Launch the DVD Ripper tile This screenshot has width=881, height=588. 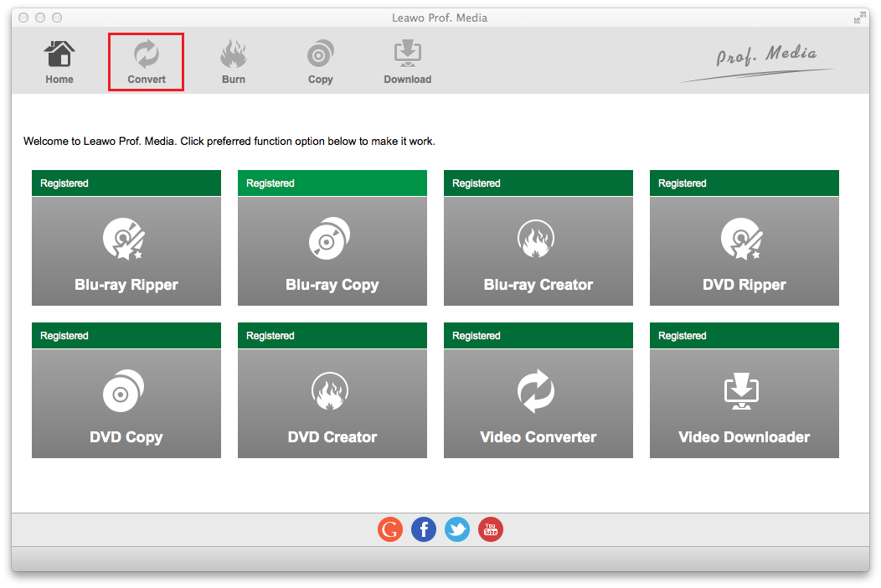pos(744,251)
